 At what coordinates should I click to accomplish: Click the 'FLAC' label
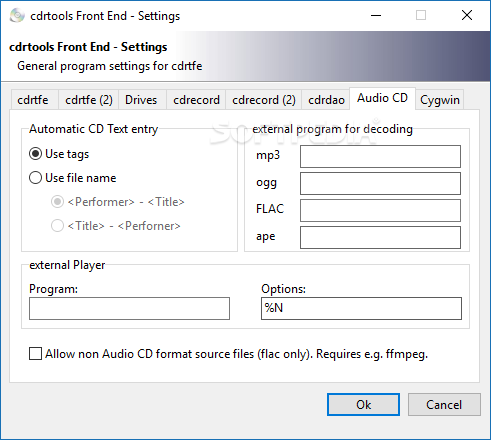(270, 209)
